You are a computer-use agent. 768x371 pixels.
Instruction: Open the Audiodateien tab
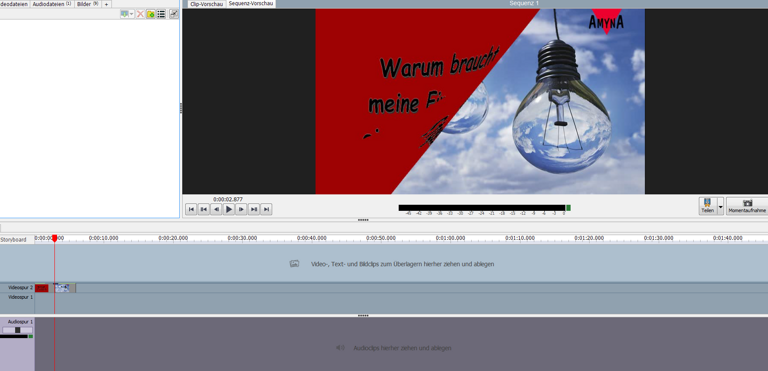coord(51,4)
